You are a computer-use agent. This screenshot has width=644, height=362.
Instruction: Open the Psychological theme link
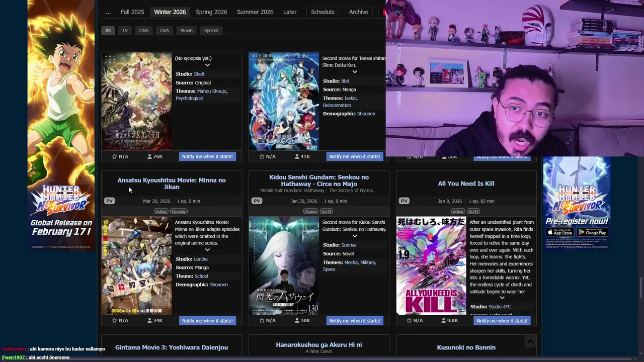pos(189,99)
